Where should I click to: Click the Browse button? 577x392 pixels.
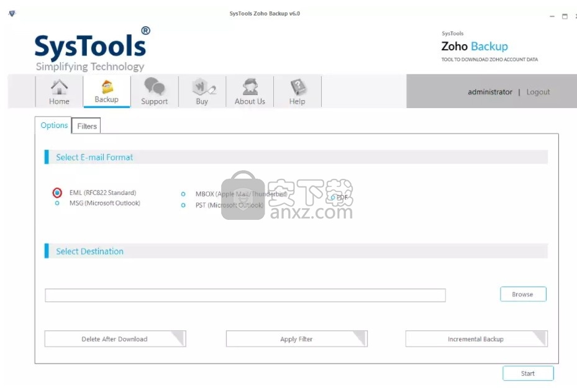523,294
